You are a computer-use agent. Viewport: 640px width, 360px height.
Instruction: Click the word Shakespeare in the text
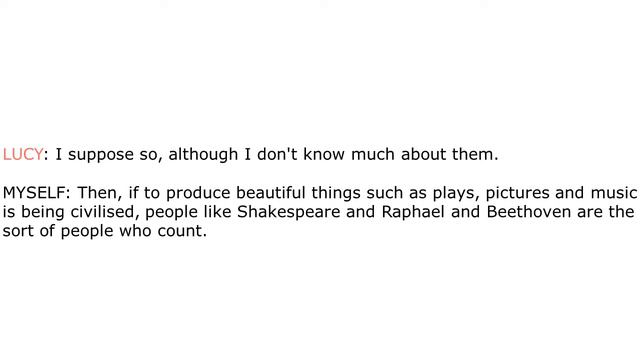289,212
